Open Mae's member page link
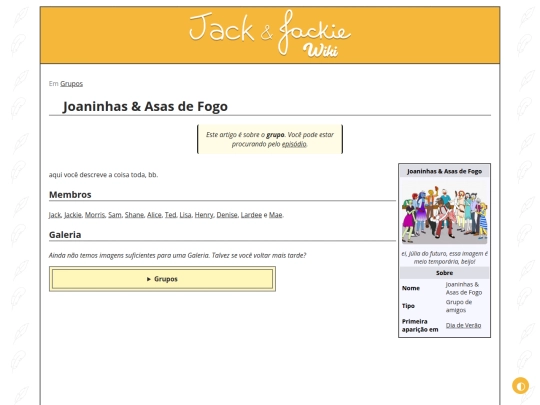 pos(276,215)
